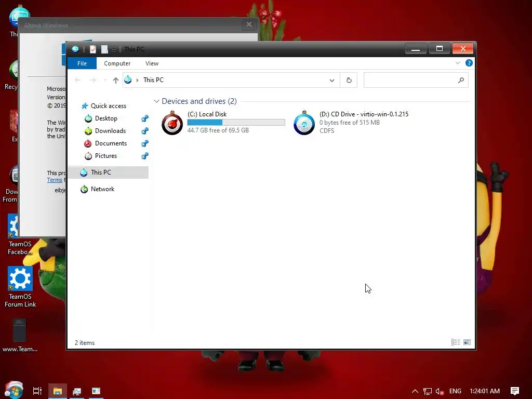Click the New folder icon in title bar

(104, 49)
